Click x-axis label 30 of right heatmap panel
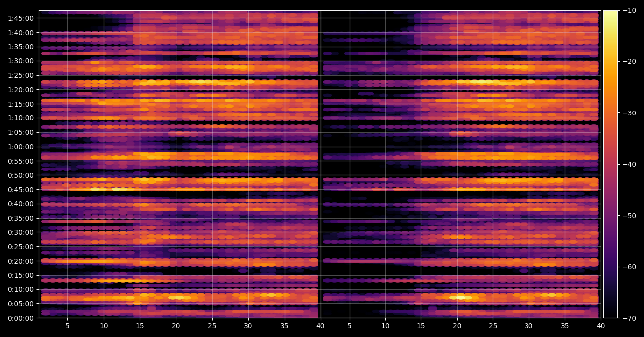Screen dimensions: 644x337 528,326
